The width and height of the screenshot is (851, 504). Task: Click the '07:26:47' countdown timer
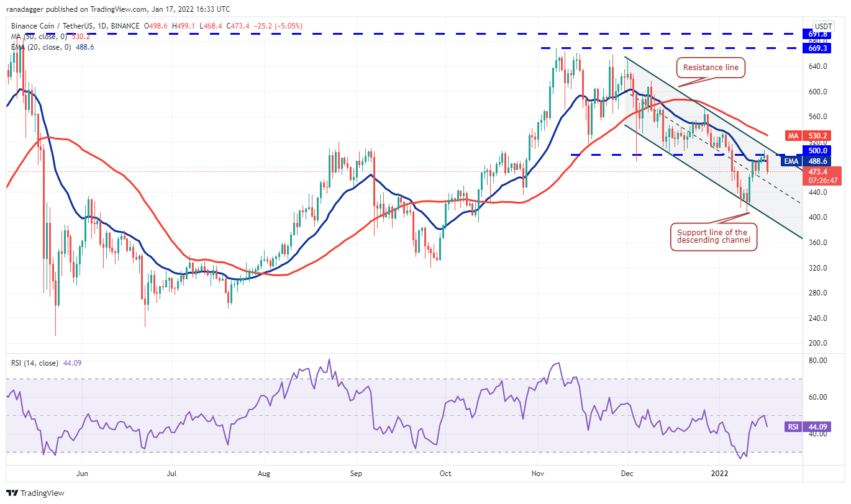tap(823, 181)
